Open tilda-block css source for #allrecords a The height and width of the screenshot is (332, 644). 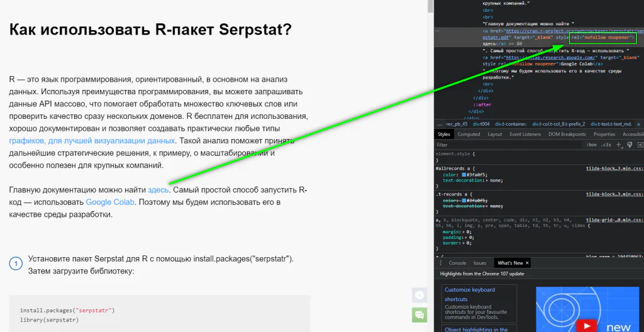pos(614,169)
